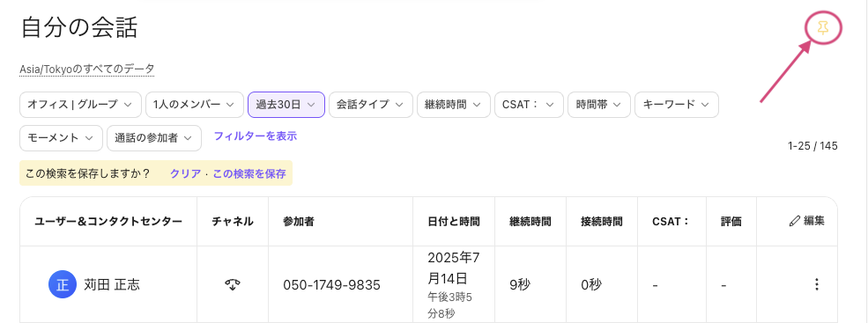Click この検索を保存 link
The image size is (868, 323).
pyautogui.click(x=249, y=173)
